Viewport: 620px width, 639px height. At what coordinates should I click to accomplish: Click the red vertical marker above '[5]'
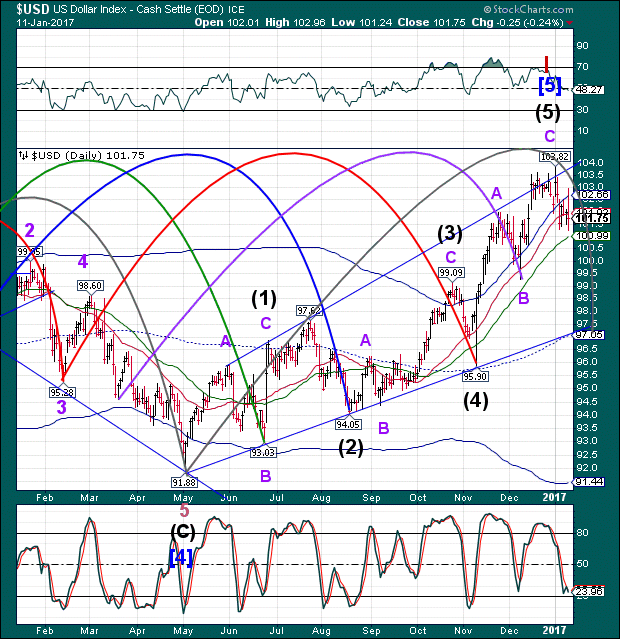point(547,64)
